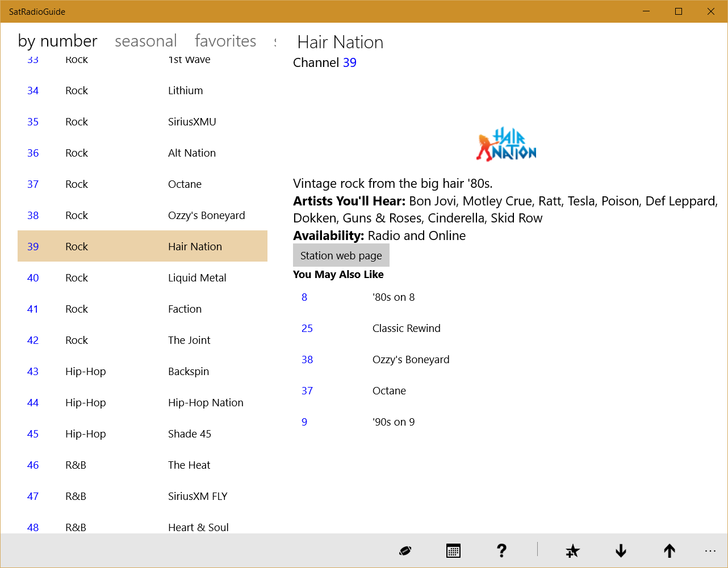
Task: Add station to favorites star icon
Action: 572,550
